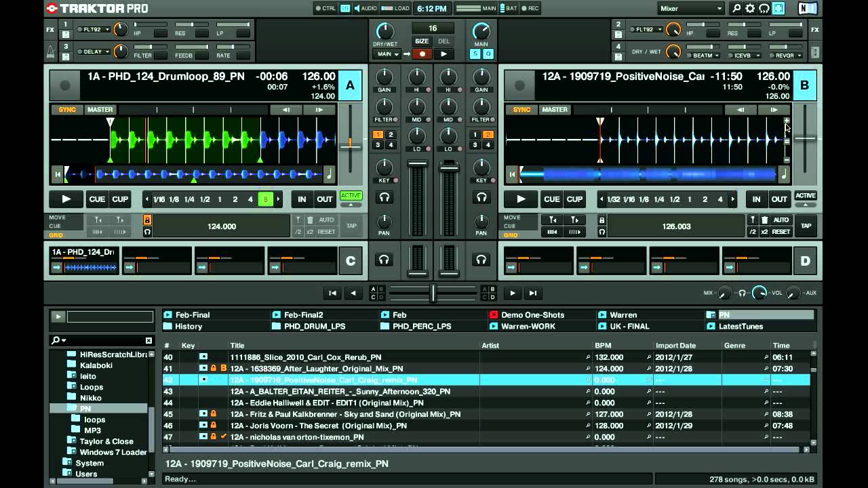The image size is (868, 488).
Task: Open FX unit 1 FLT92 effect dropdown
Action: [x=94, y=30]
